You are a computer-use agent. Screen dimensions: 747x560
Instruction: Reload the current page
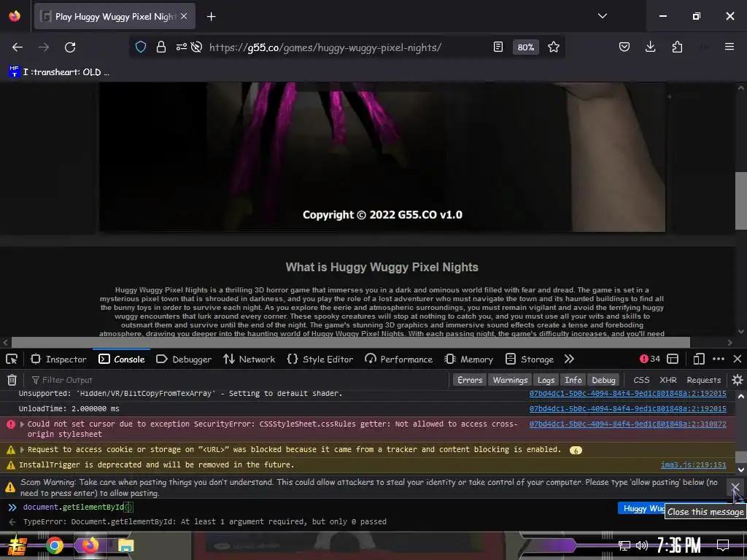(70, 47)
